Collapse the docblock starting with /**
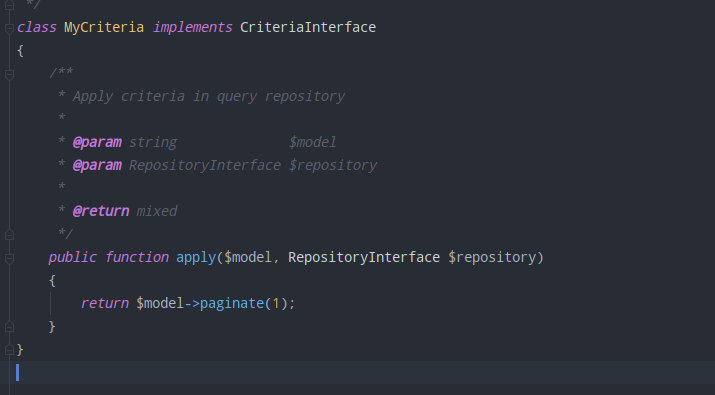The image size is (715, 395). (9, 74)
